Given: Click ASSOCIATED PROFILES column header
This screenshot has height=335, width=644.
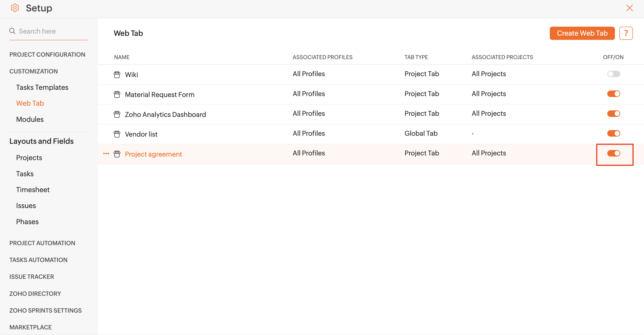Looking at the screenshot, I should (322, 57).
